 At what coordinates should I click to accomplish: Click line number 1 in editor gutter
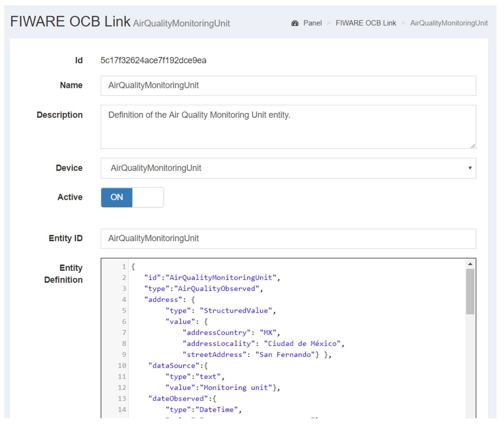(124, 267)
